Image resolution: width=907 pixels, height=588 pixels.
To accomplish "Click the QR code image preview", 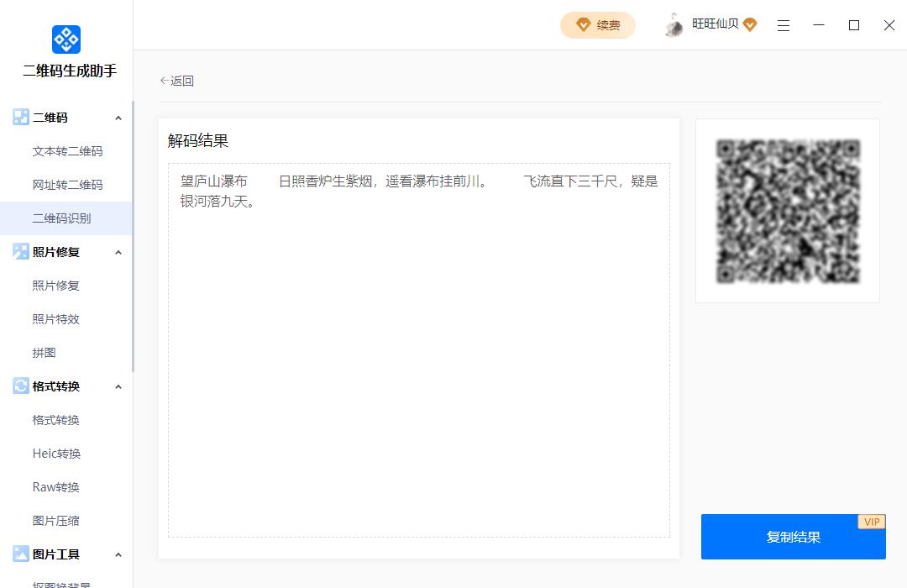I will point(787,211).
